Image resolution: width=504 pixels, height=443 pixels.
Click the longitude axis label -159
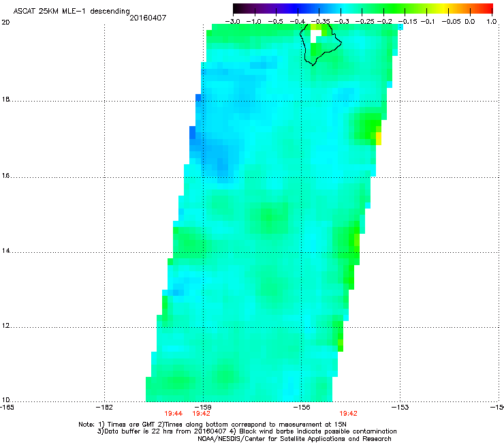click(x=203, y=408)
